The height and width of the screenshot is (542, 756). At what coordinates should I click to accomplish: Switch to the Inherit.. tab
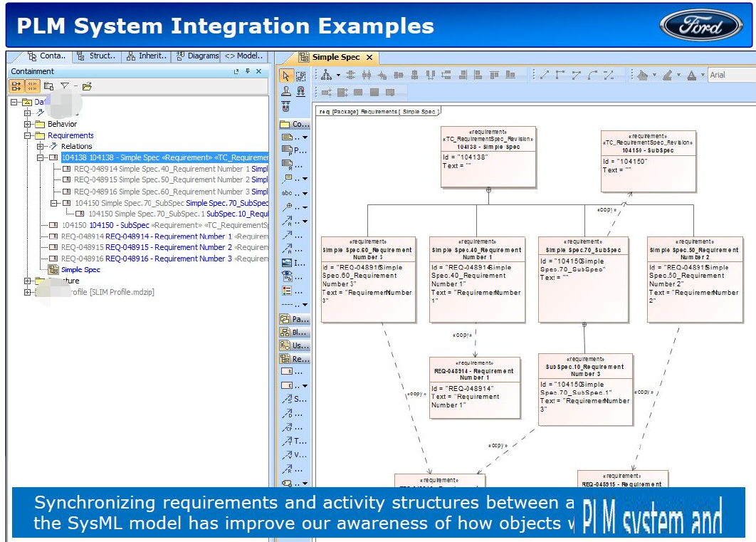(x=147, y=56)
